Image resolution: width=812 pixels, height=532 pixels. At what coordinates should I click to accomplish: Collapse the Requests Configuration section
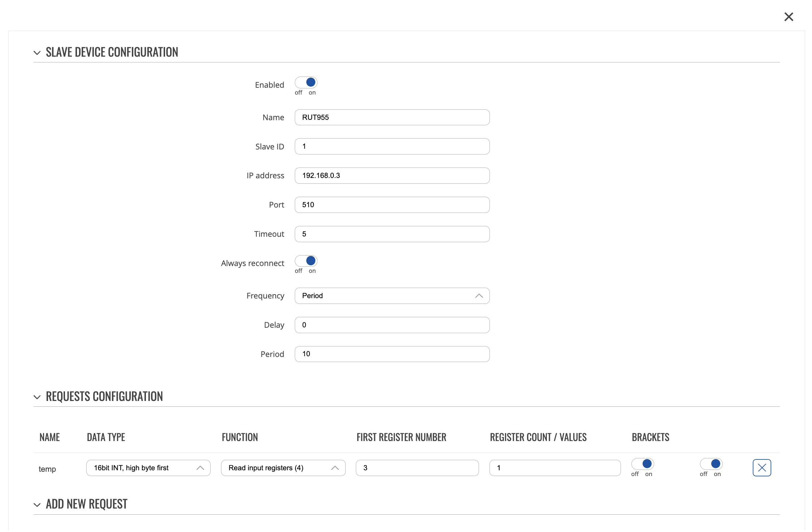(37, 397)
